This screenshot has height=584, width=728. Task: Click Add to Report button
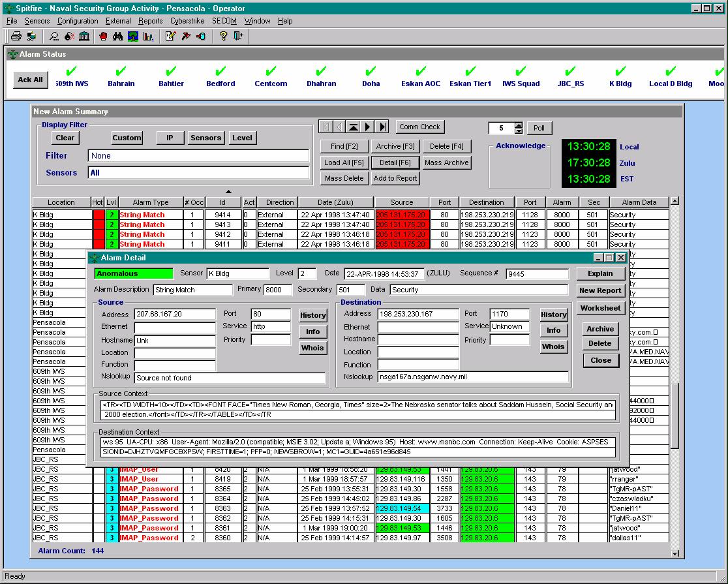(x=395, y=178)
